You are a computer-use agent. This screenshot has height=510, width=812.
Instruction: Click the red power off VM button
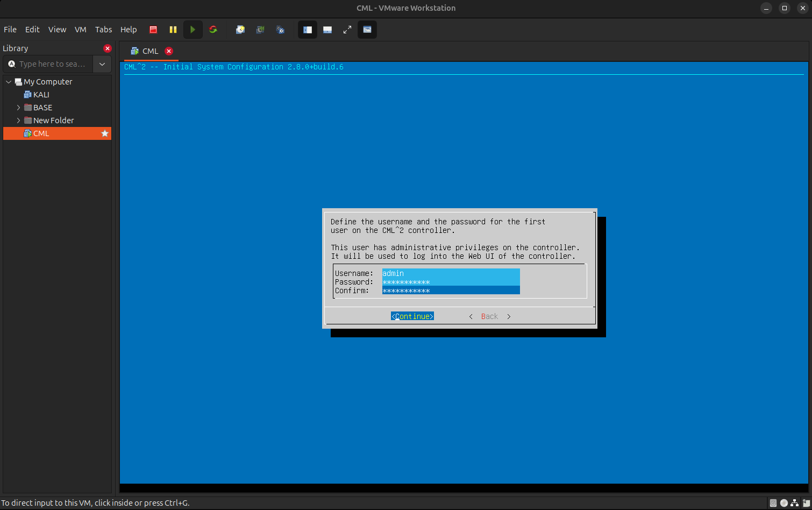tap(153, 30)
